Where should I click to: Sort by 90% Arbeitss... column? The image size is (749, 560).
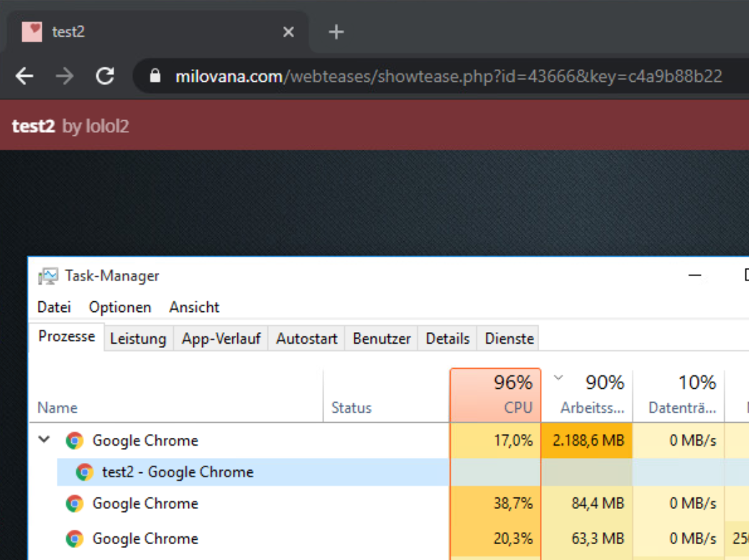tap(587, 395)
